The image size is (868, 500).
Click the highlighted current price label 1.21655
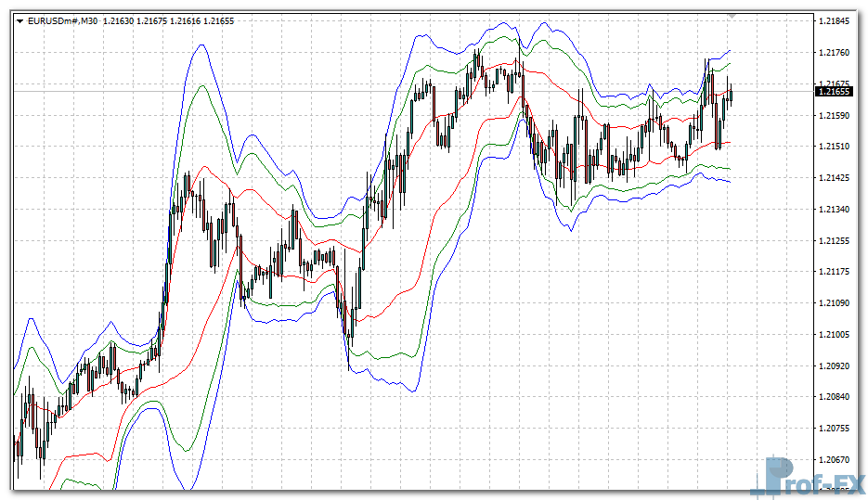pos(833,92)
